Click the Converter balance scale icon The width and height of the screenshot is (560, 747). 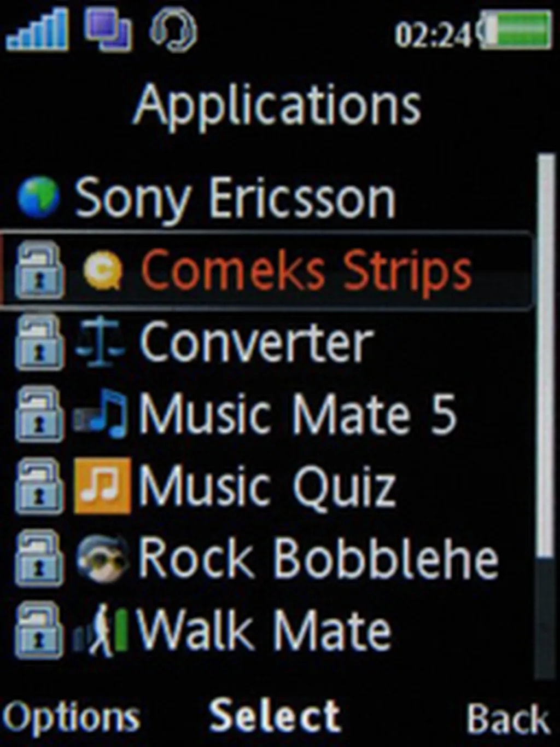pos(100,342)
